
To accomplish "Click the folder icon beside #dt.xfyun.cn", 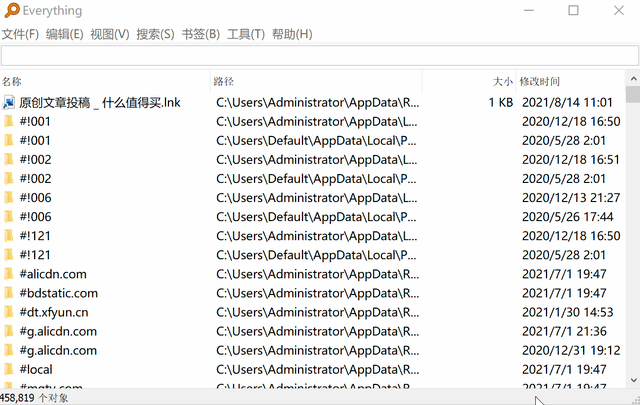I will (x=9, y=312).
